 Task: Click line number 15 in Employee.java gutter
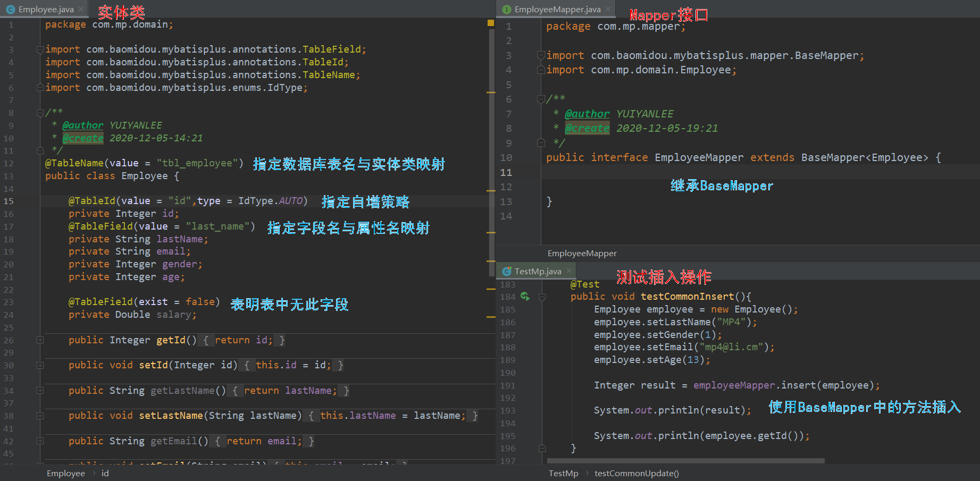(9, 201)
